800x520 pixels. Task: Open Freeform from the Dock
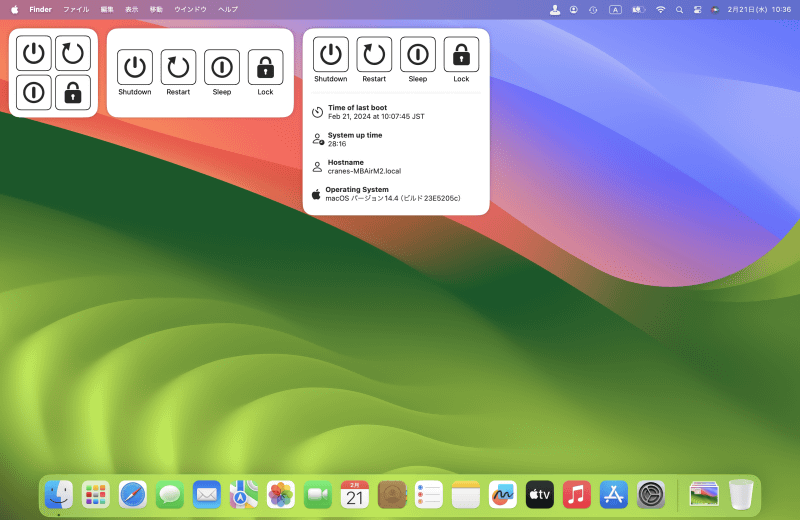click(503, 494)
